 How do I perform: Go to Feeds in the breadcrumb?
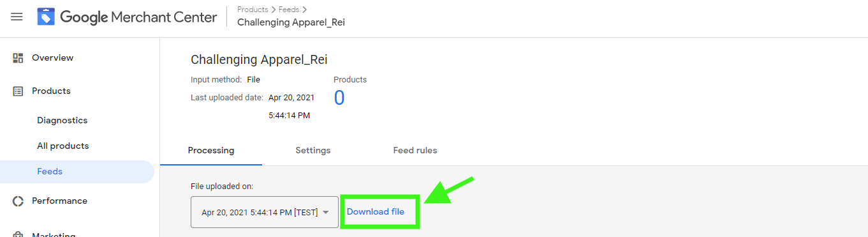pos(288,10)
